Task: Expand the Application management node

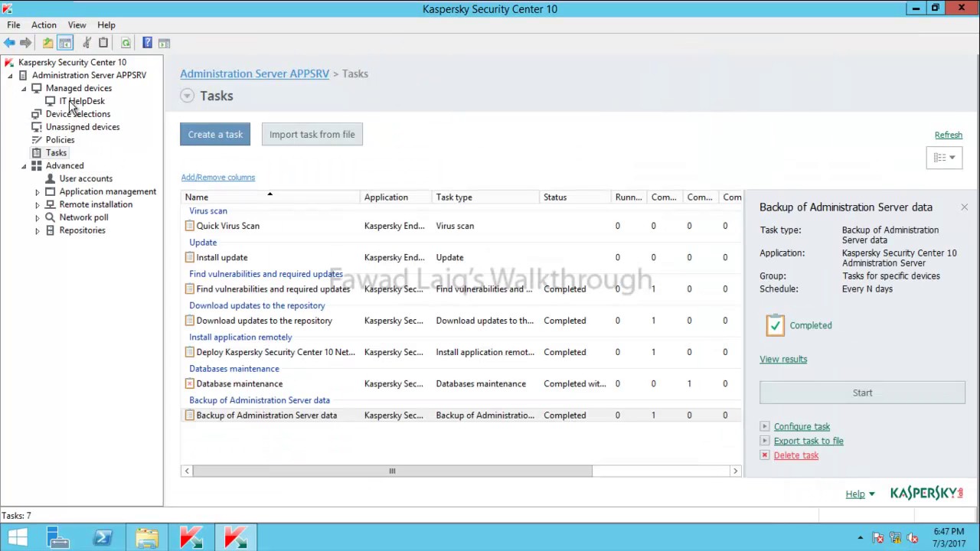Action: coord(38,192)
